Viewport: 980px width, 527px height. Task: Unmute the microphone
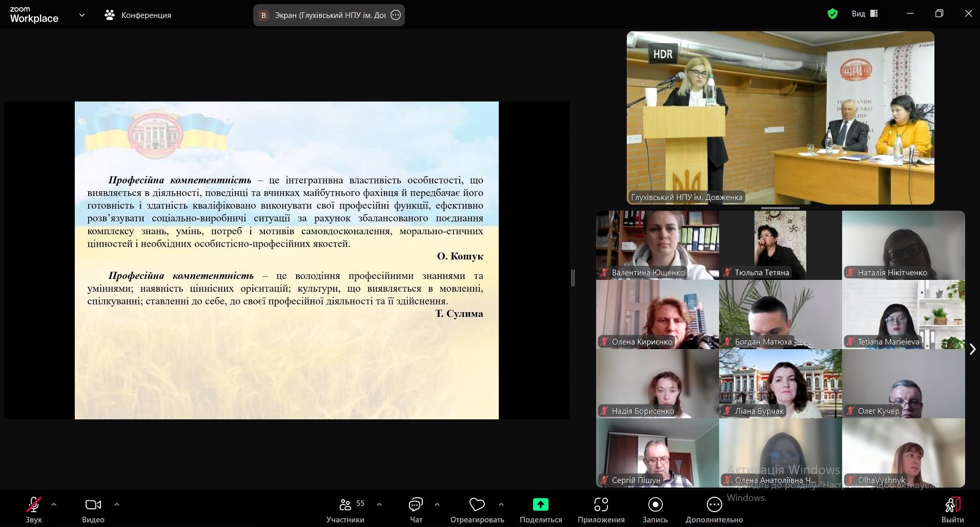34,505
